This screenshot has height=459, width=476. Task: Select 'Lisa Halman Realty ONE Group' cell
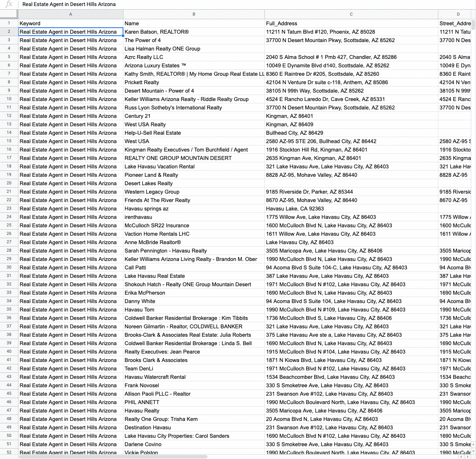194,49
